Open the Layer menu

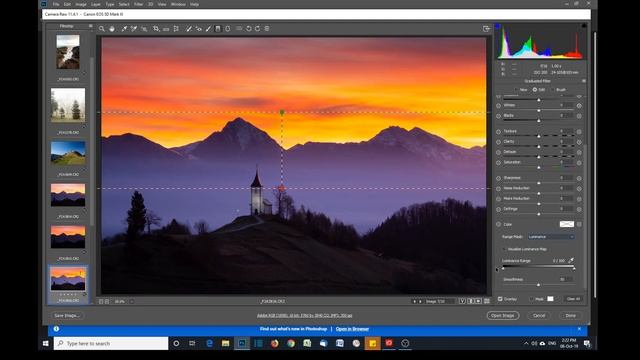tap(96, 4)
